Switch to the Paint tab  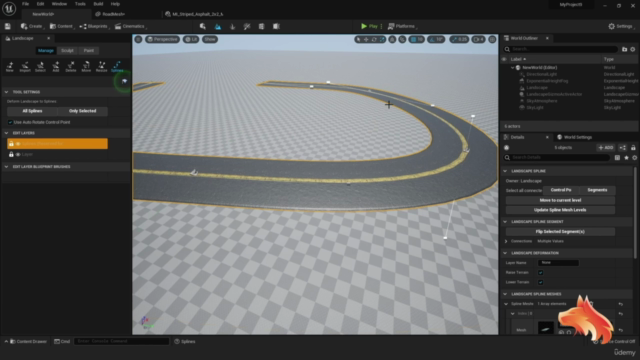[x=89, y=51]
